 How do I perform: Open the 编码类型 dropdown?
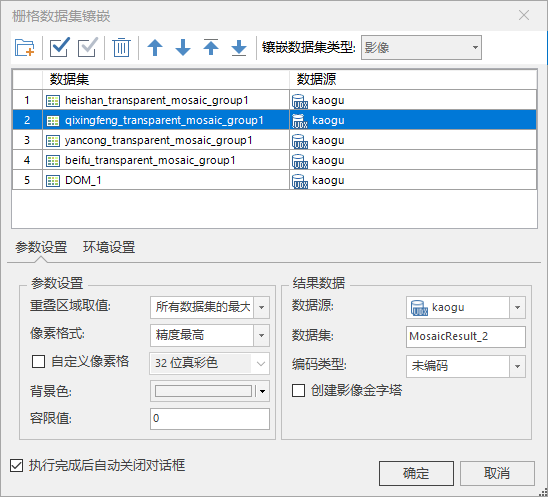coord(466,366)
